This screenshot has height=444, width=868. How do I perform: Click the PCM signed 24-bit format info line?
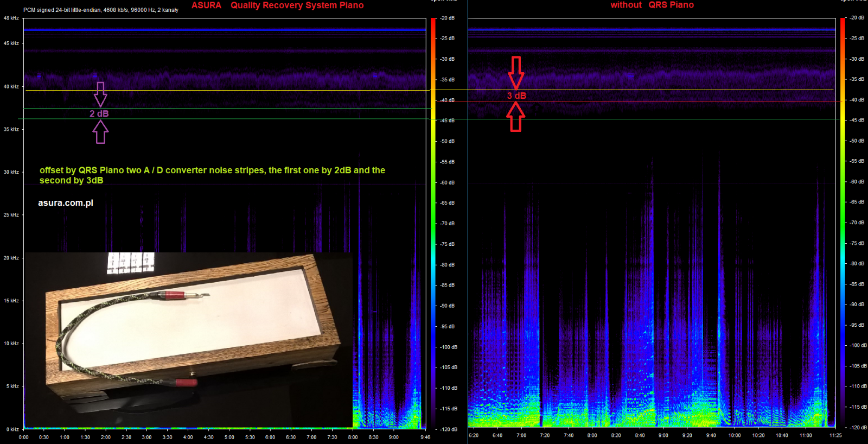(x=101, y=10)
